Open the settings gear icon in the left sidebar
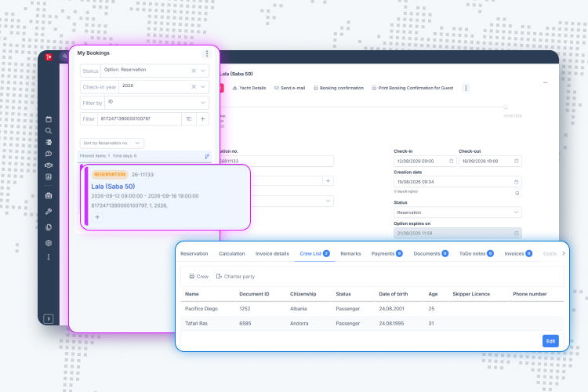This screenshot has height=392, width=588. [x=49, y=243]
